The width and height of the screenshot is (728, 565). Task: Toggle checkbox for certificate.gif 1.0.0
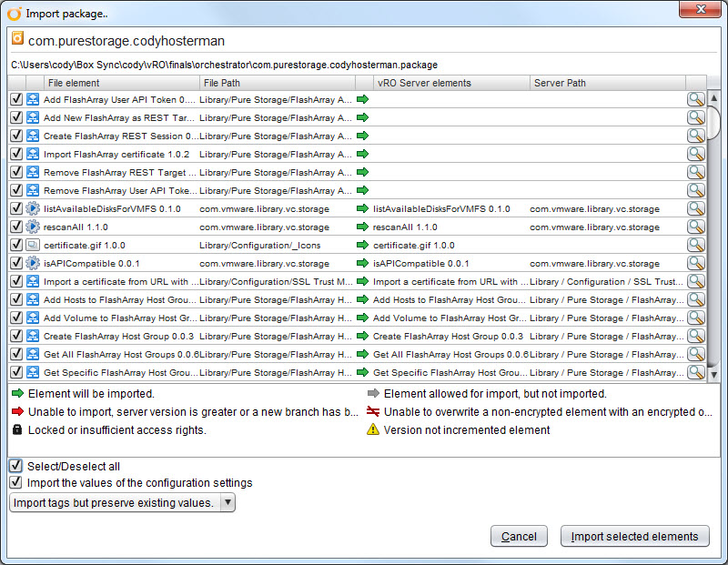point(16,245)
